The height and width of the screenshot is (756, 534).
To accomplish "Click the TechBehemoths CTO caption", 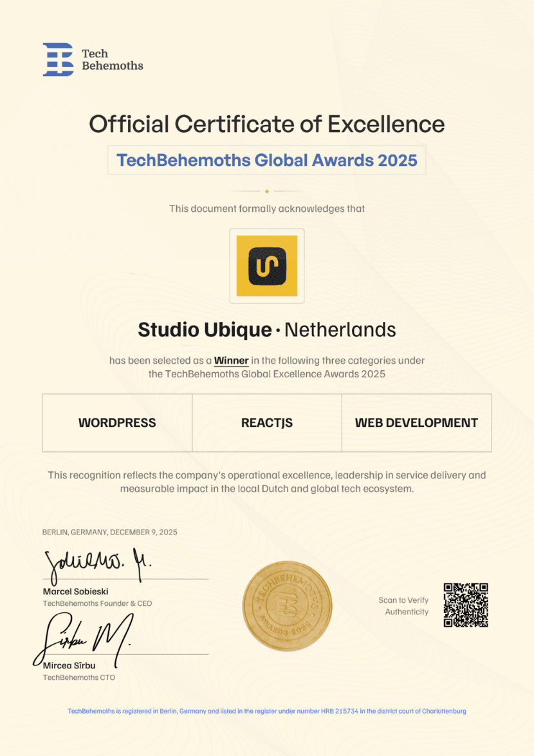I will coord(78,677).
